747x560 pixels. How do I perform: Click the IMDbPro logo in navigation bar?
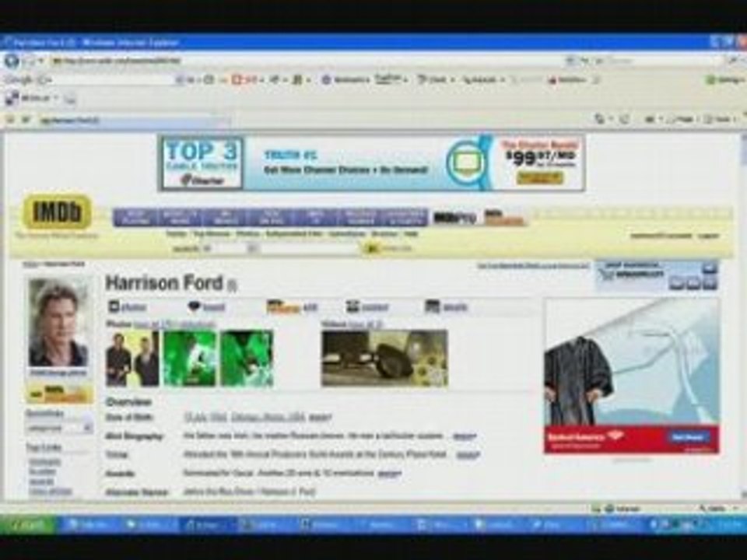454,218
